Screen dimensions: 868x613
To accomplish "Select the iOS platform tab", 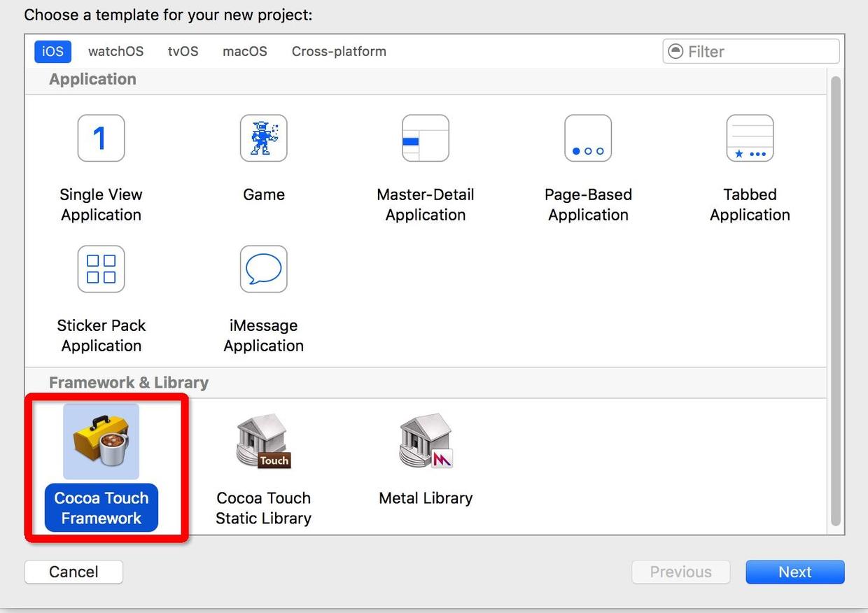I will 52,52.
